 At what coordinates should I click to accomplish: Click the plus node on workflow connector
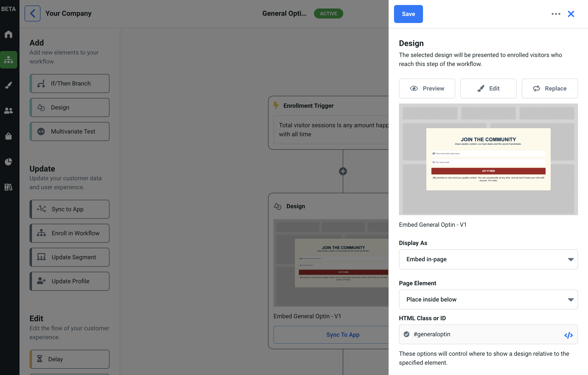click(x=343, y=171)
